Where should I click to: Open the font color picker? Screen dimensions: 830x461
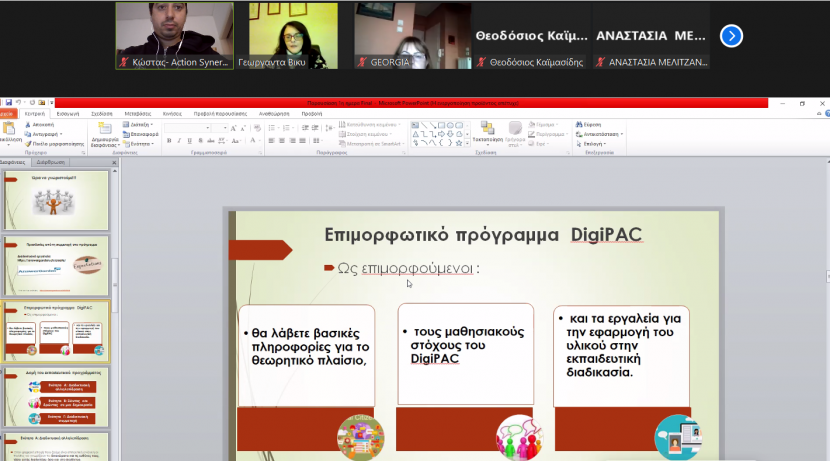tap(255, 141)
